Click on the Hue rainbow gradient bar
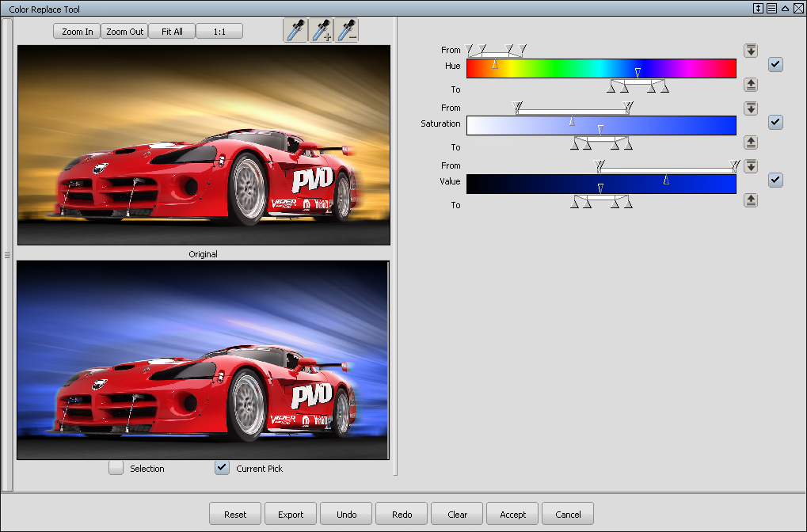This screenshot has height=532, width=807. click(x=601, y=69)
